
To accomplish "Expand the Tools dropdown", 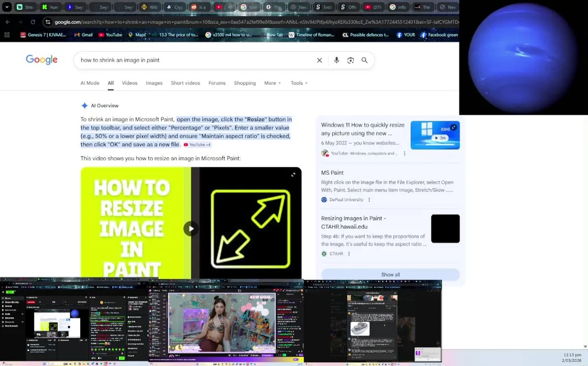I will pyautogui.click(x=299, y=83).
